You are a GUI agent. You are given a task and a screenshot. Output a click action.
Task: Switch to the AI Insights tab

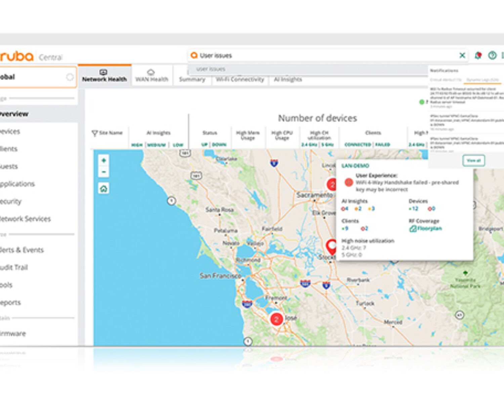tap(288, 79)
